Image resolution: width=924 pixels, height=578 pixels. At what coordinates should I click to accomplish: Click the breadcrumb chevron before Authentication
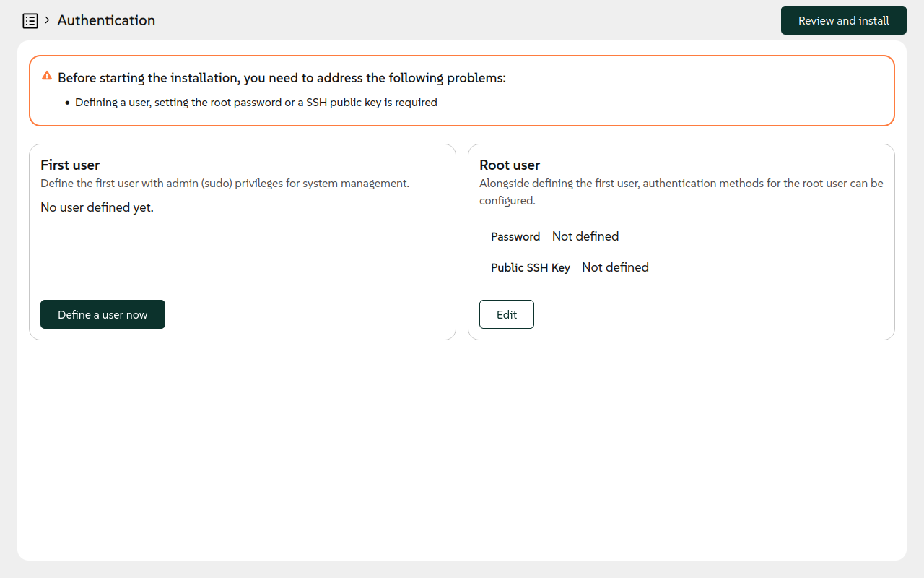[48, 20]
